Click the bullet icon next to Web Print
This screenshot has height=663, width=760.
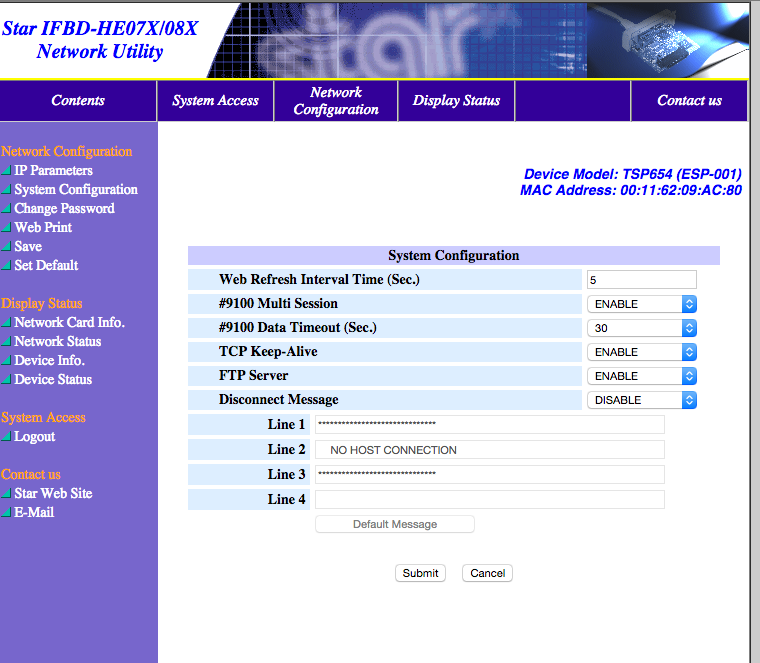pyautogui.click(x=6, y=228)
